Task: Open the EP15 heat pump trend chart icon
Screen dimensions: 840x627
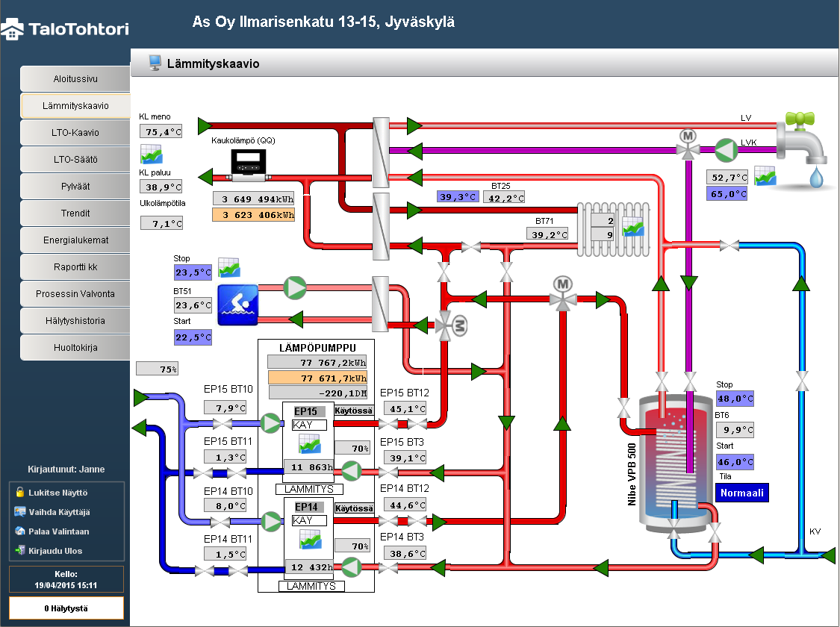Action: (310, 444)
